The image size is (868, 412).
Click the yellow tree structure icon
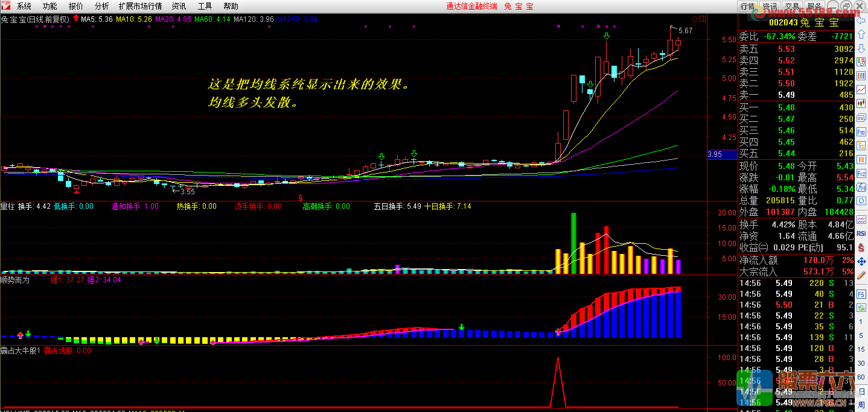point(861,146)
